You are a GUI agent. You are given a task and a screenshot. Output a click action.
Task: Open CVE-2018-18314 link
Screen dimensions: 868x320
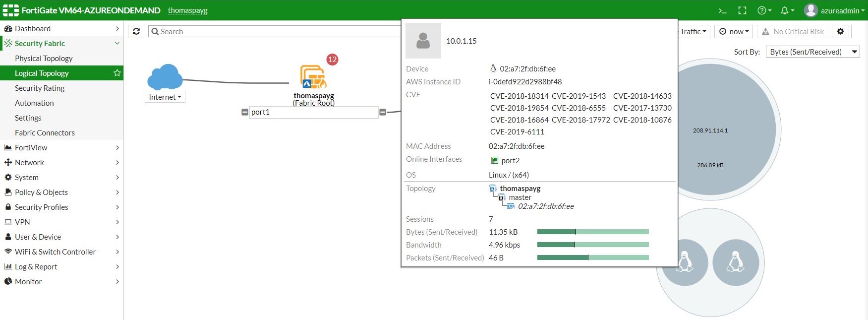coord(519,96)
